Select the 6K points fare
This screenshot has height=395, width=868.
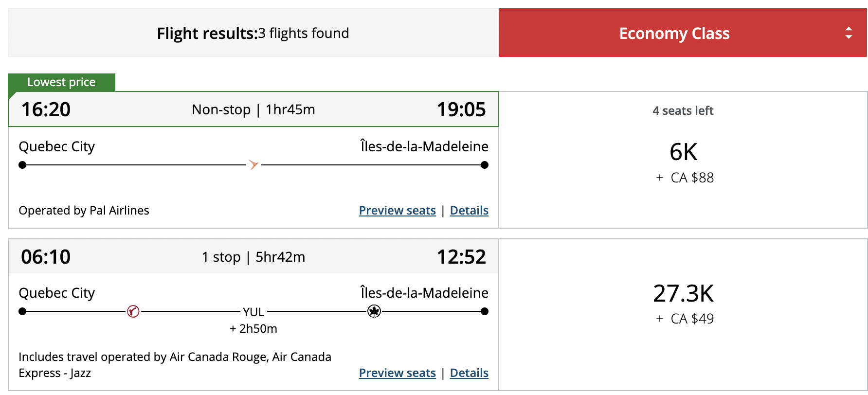pos(683,152)
